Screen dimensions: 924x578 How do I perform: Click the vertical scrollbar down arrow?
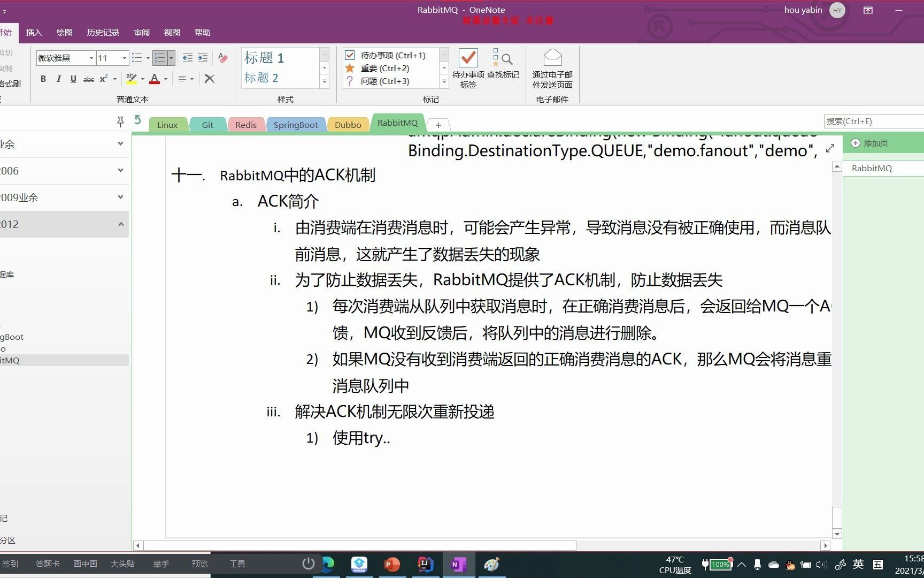point(837,534)
